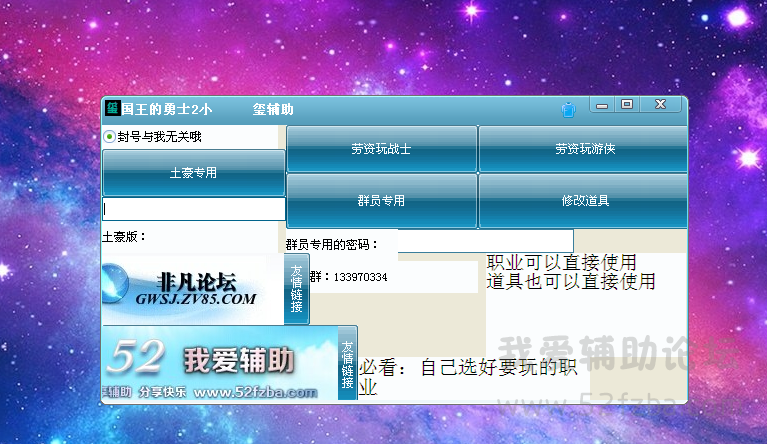Viewport: 767px width, 444px height.
Task: Click the 劳资玩战士 button
Action: tap(381, 149)
